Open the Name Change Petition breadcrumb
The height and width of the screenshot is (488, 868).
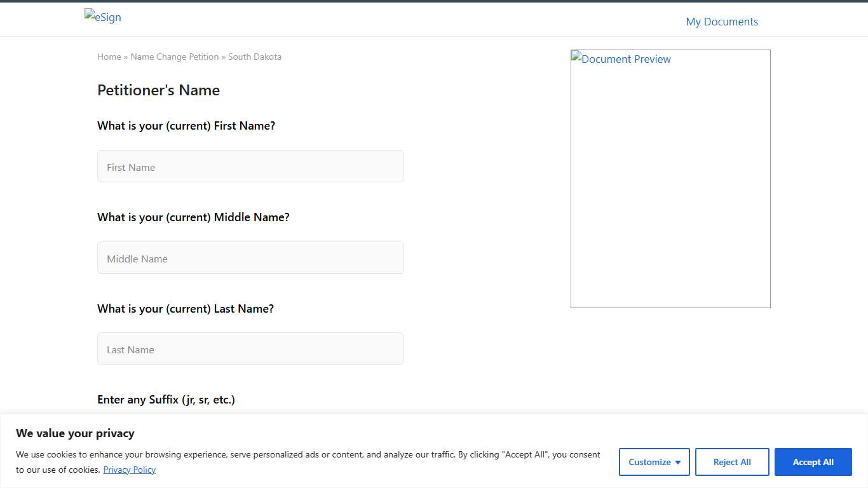click(175, 57)
